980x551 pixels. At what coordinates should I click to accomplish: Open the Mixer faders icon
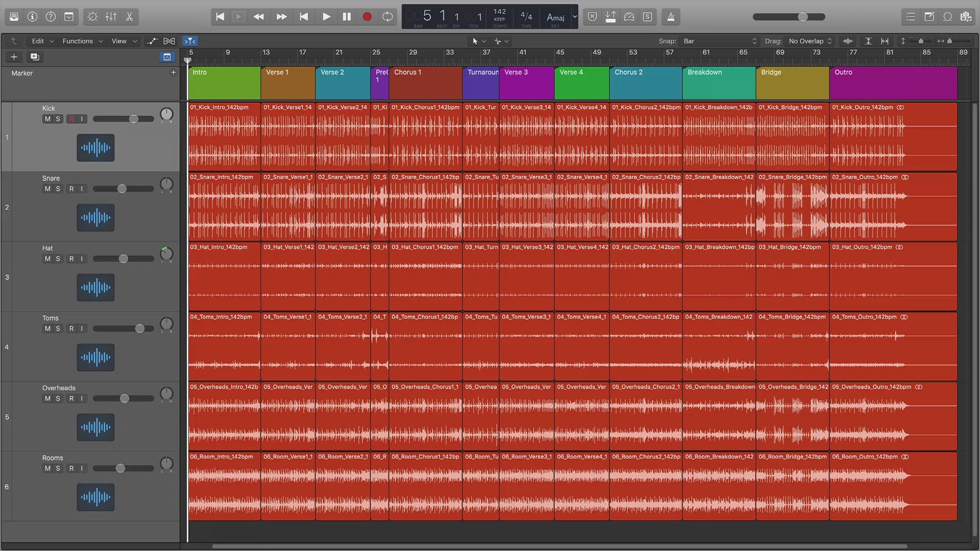click(x=111, y=17)
